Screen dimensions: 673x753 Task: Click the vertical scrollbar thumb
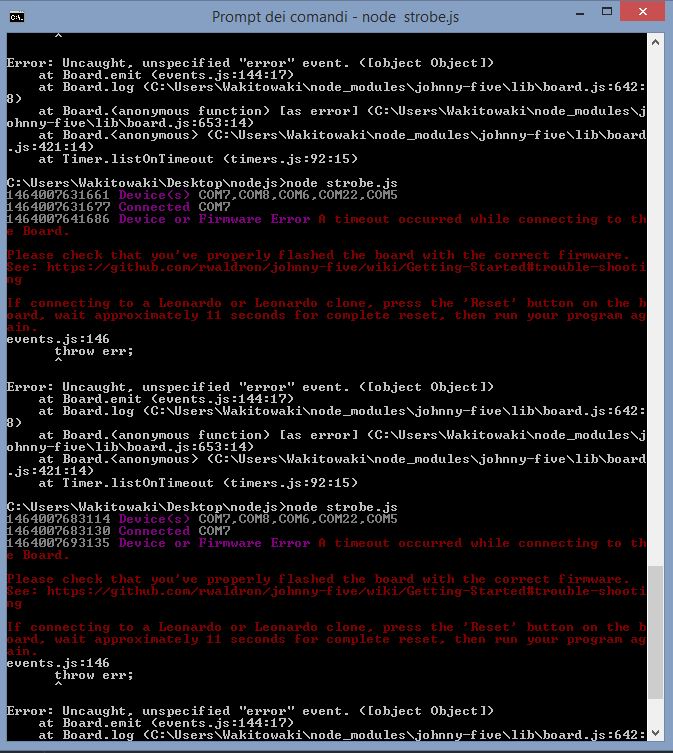pyautogui.click(x=655, y=632)
